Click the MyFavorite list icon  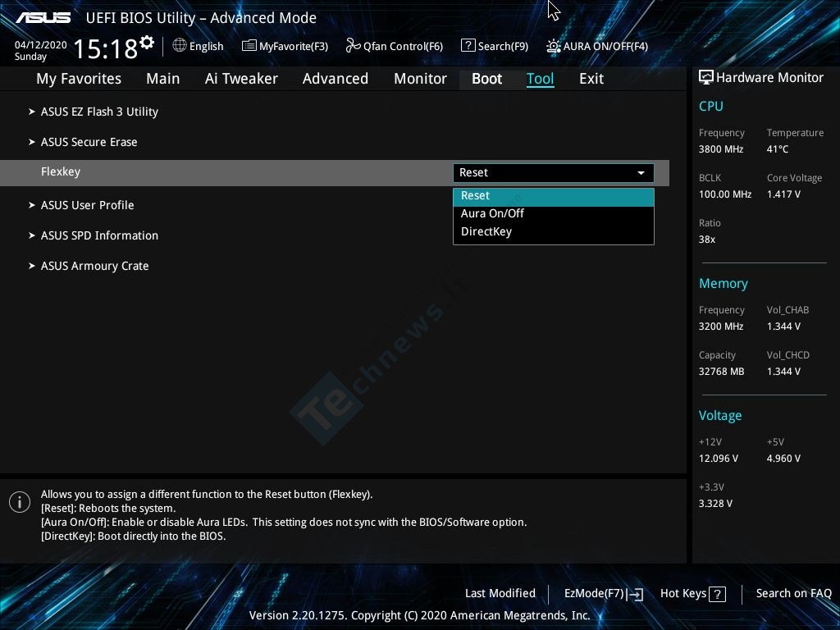tap(249, 46)
